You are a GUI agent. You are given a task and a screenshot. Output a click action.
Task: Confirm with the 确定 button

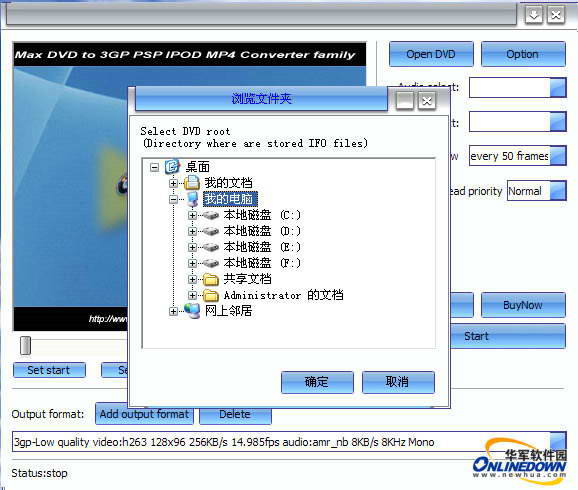point(317,382)
